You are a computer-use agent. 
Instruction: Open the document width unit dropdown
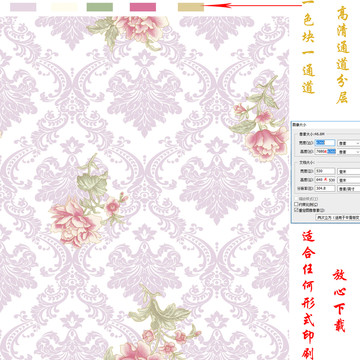(x=349, y=171)
